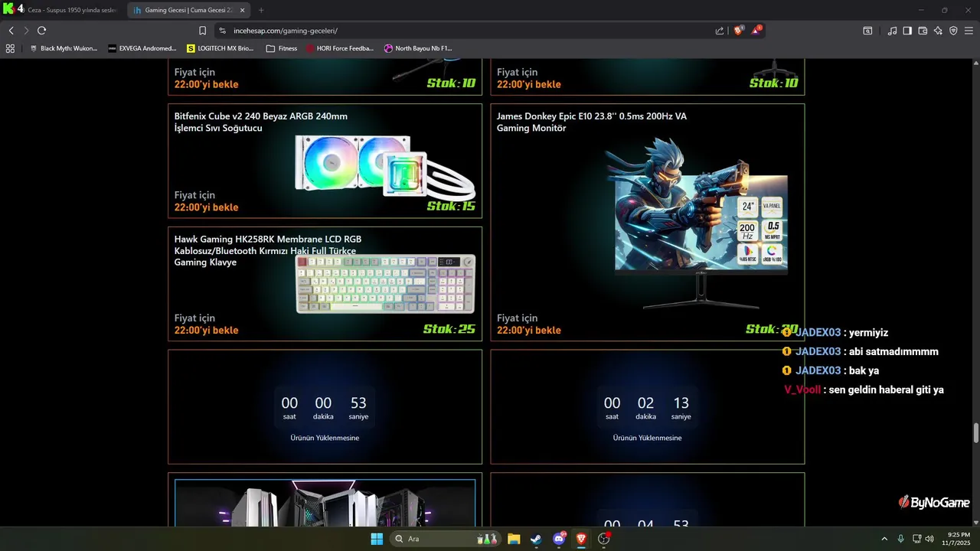The width and height of the screenshot is (980, 551).
Task: Open the Fitness bookmarks folder
Action: [282, 48]
